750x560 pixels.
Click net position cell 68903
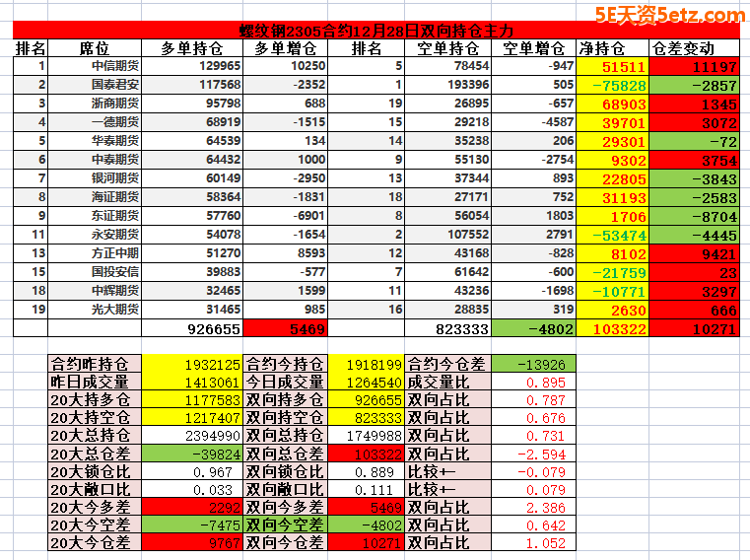pyautogui.click(x=612, y=104)
